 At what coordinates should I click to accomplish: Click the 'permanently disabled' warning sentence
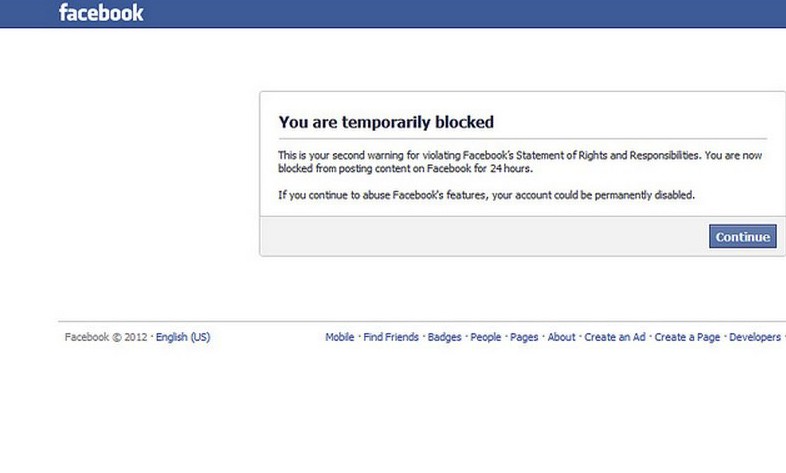tap(486, 195)
